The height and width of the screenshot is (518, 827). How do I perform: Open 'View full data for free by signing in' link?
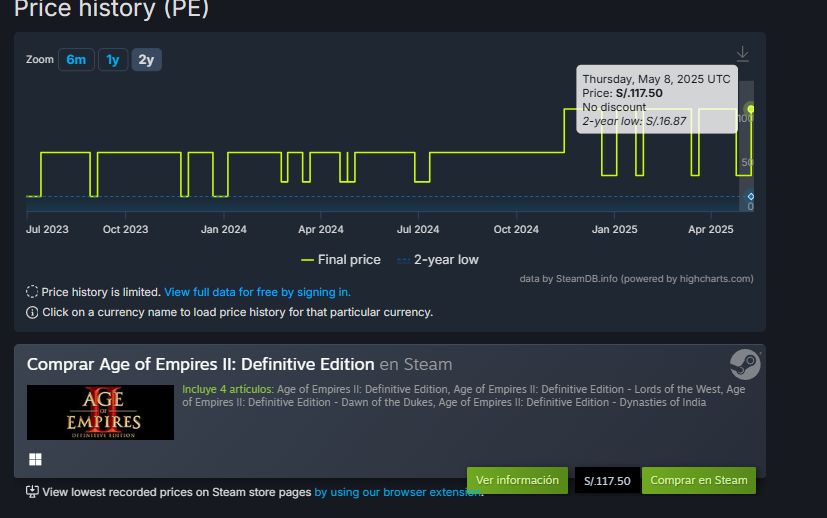pyautogui.click(x=257, y=292)
